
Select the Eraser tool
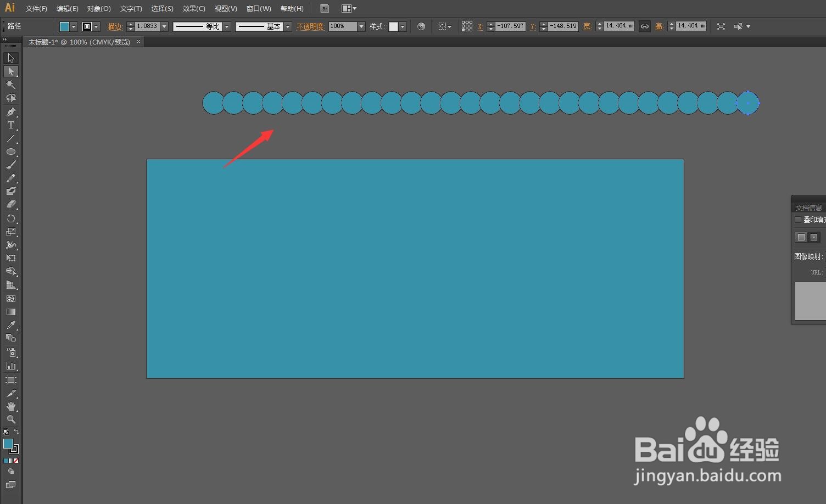11,204
